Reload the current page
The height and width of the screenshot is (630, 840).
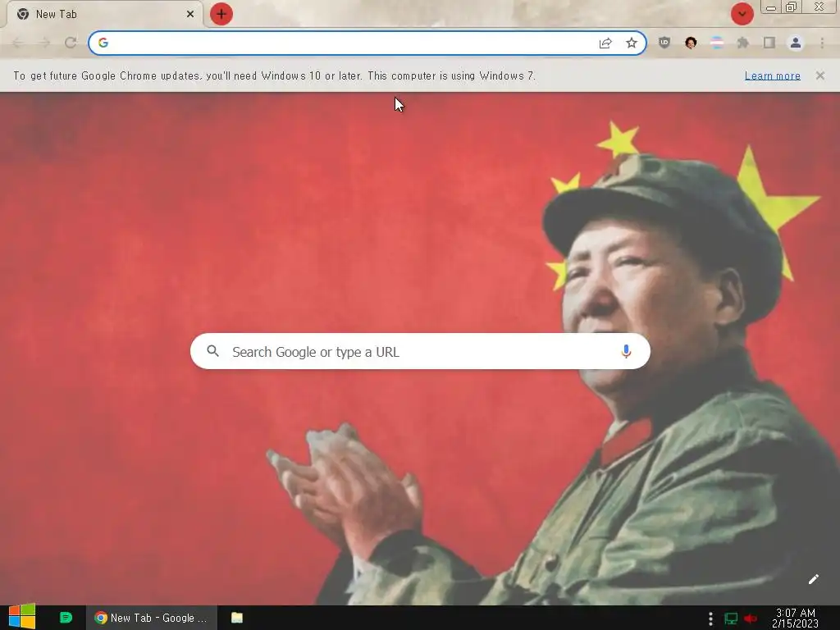point(71,43)
